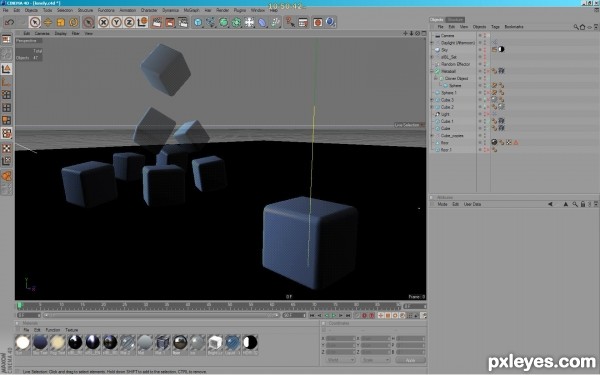Collapse the Cloner Object branch
Screen dimensions: 600x375
point(435,78)
